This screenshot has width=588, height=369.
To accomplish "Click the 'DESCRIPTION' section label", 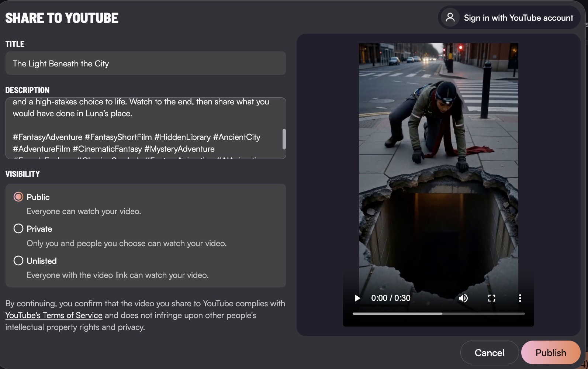I will (27, 90).
